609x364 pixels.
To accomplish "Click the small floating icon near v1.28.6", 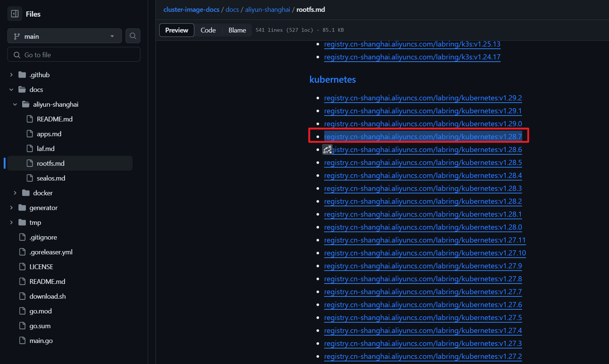I will coord(327,149).
